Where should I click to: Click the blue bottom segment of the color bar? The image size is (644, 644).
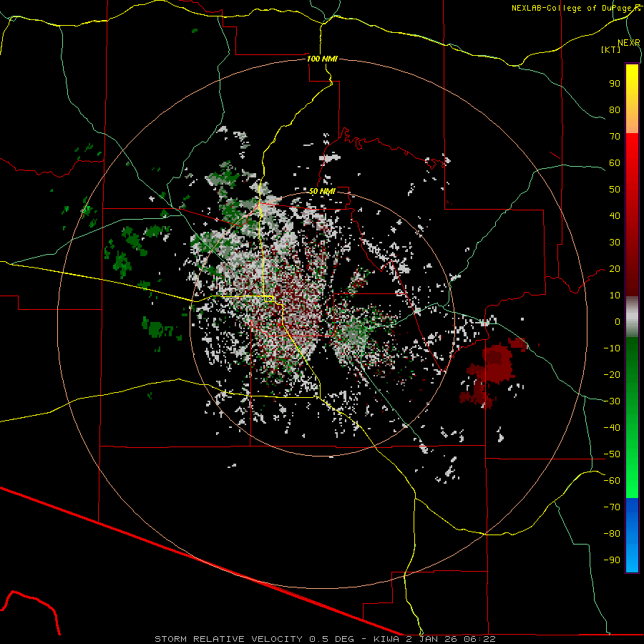click(632, 535)
